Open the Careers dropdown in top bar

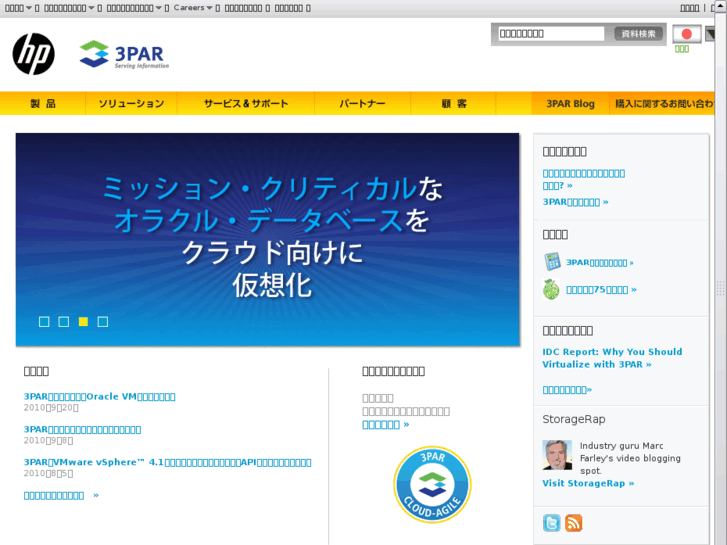pos(193,8)
